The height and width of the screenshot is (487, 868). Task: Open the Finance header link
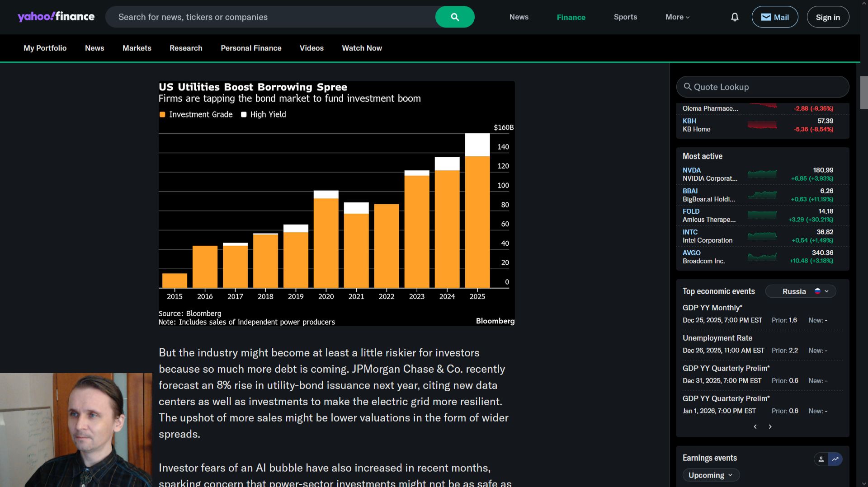[571, 17]
